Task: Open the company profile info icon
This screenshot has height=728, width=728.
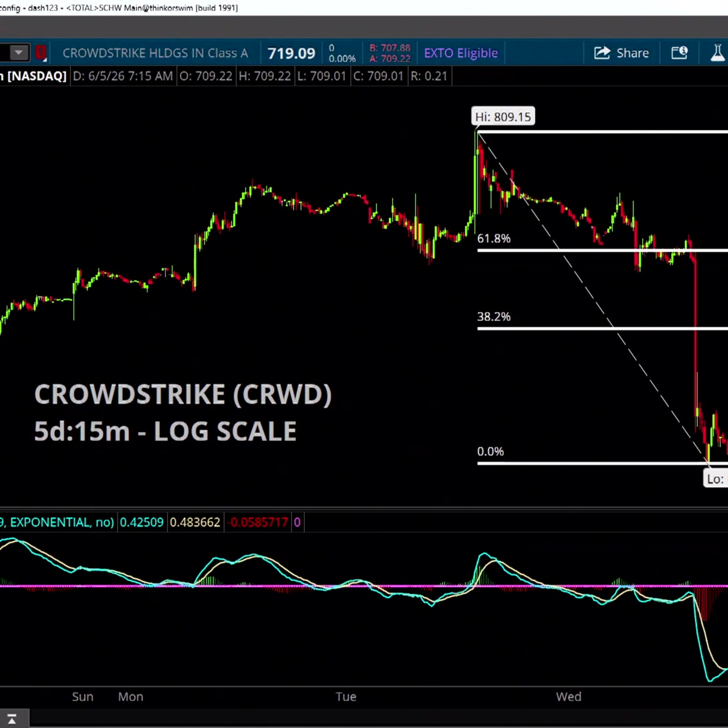Action: [679, 53]
